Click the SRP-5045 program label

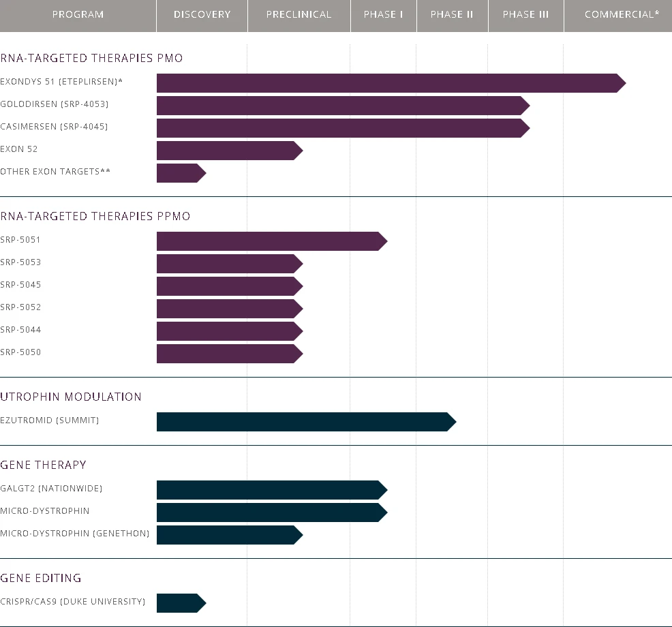pyautogui.click(x=20, y=285)
